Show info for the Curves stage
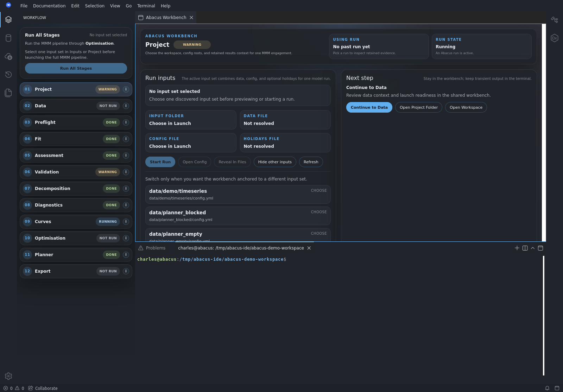The image size is (563, 392). 126,222
